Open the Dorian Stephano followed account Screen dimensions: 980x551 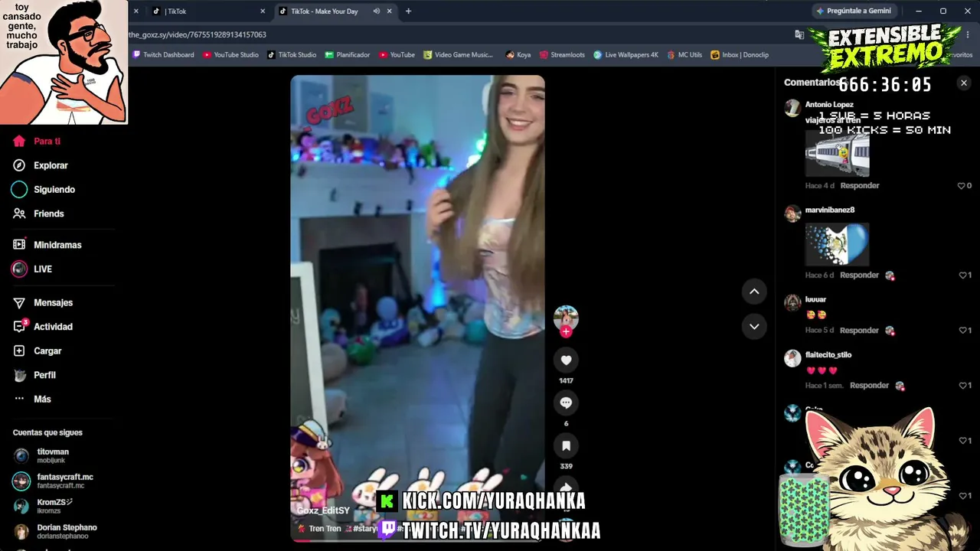(55, 531)
